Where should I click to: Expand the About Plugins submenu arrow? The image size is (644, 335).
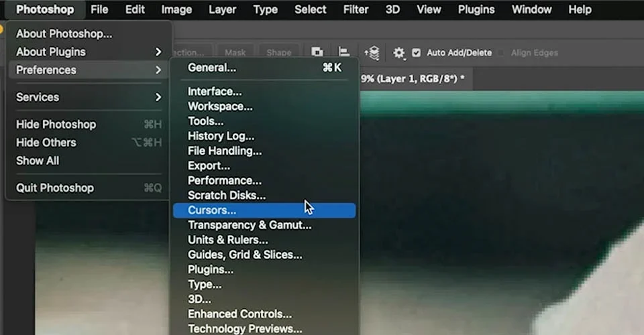(x=158, y=52)
